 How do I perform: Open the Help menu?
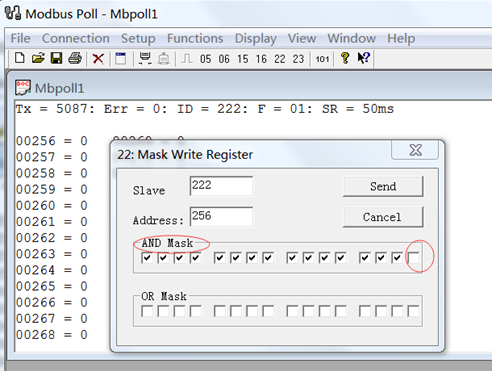(x=401, y=38)
